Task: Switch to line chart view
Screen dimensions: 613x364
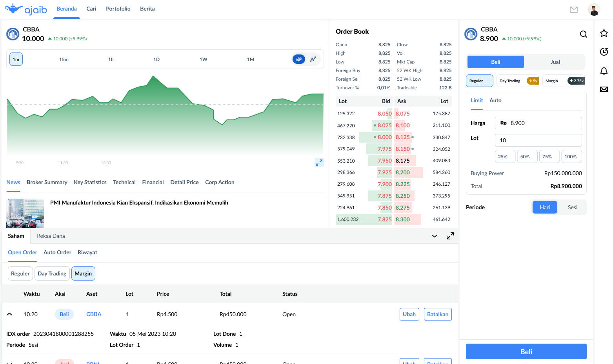Action: 313,59
